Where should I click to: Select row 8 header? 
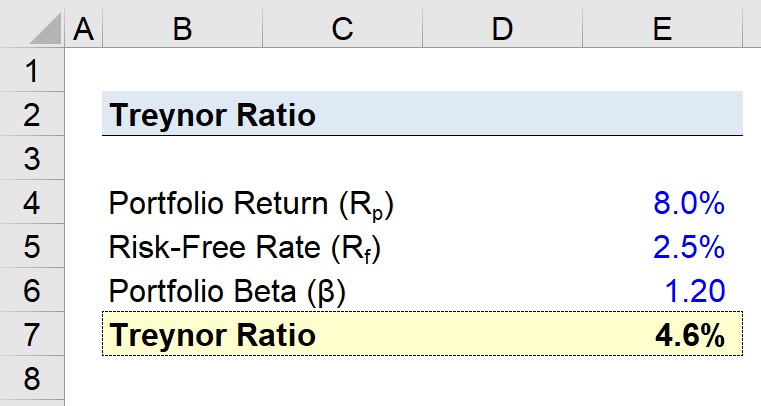(x=32, y=378)
